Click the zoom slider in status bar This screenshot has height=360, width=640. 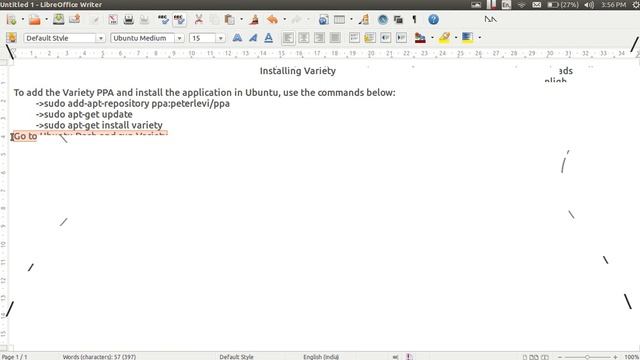click(x=587, y=357)
